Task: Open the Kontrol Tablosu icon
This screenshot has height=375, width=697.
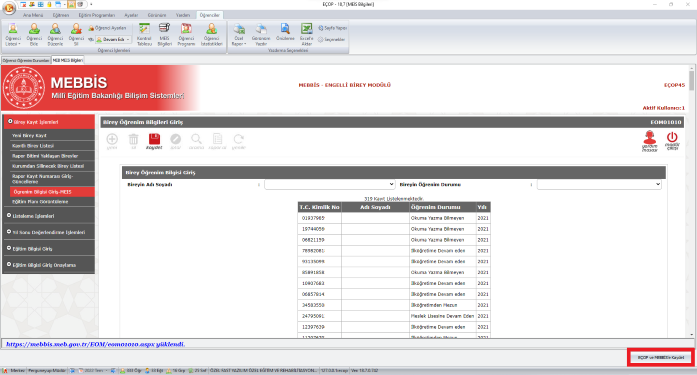Action: click(144, 34)
